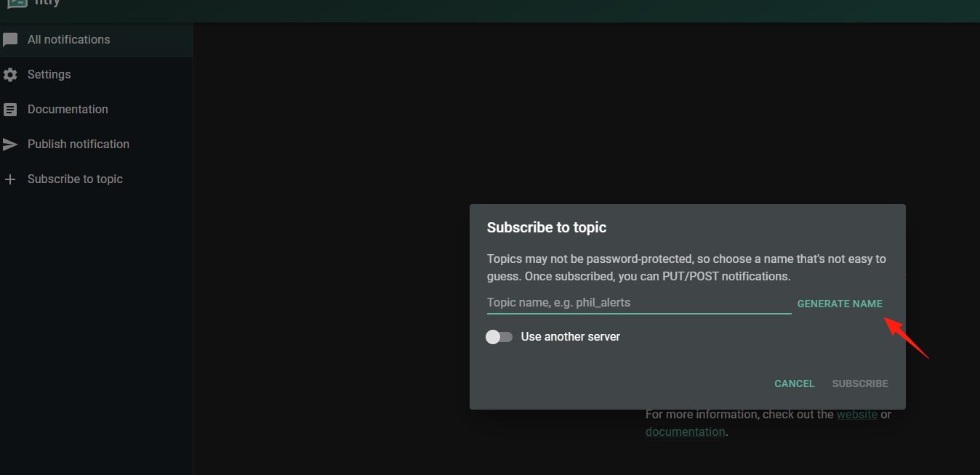Image resolution: width=980 pixels, height=475 pixels.
Task: Click the Use another server label
Action: tap(571, 337)
